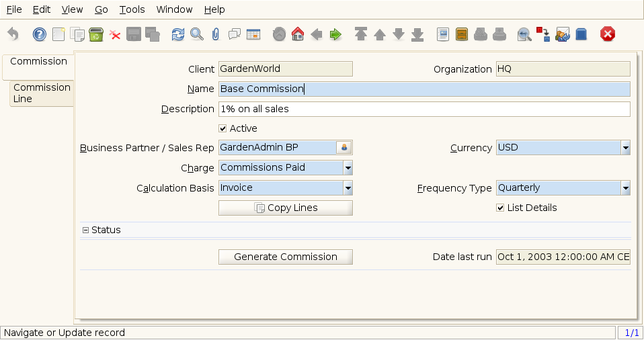This screenshot has width=644, height=340.
Task: Click the green forward arrow icon
Action: point(335,34)
